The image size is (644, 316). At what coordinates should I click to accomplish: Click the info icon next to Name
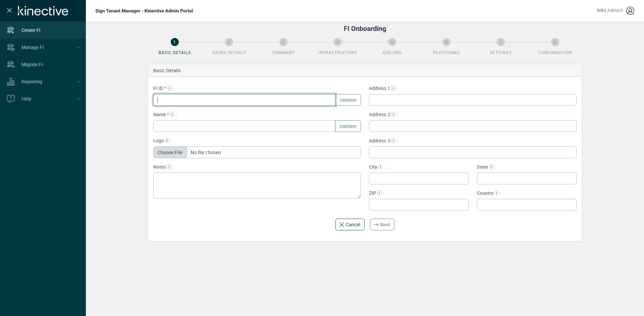click(x=172, y=114)
